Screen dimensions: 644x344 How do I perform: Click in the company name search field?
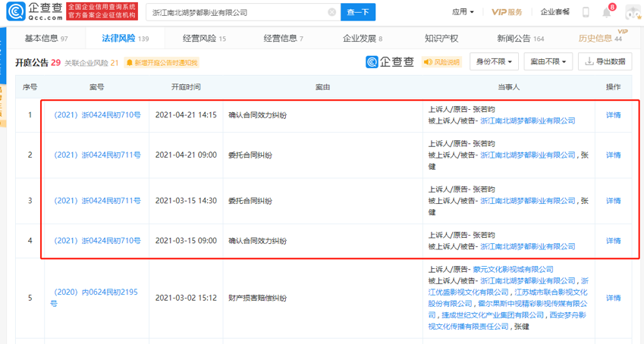coord(235,13)
